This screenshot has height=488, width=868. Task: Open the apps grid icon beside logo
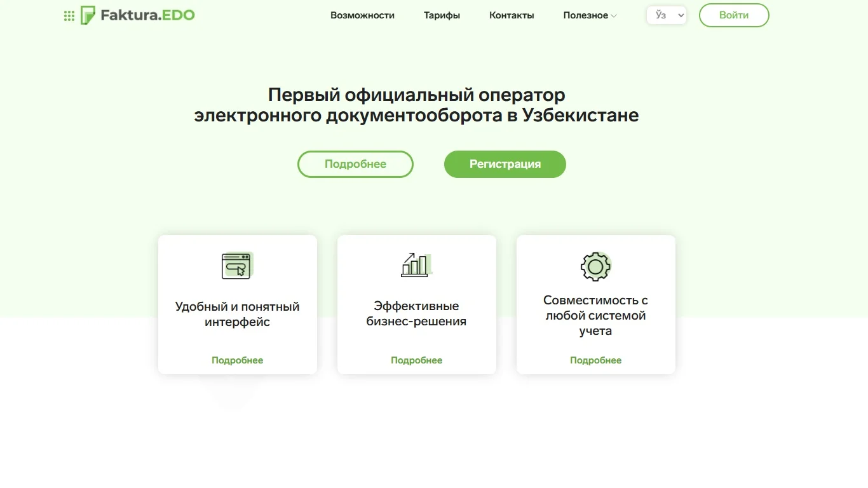[69, 16]
